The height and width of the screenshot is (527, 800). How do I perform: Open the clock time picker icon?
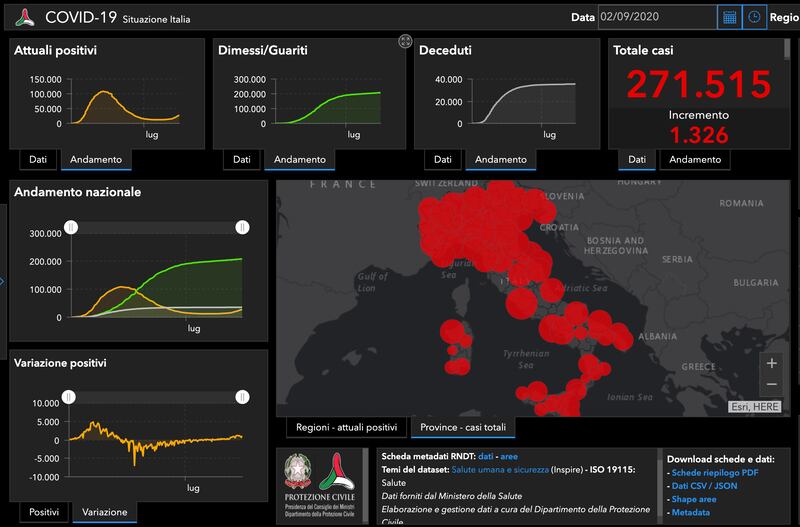(754, 17)
